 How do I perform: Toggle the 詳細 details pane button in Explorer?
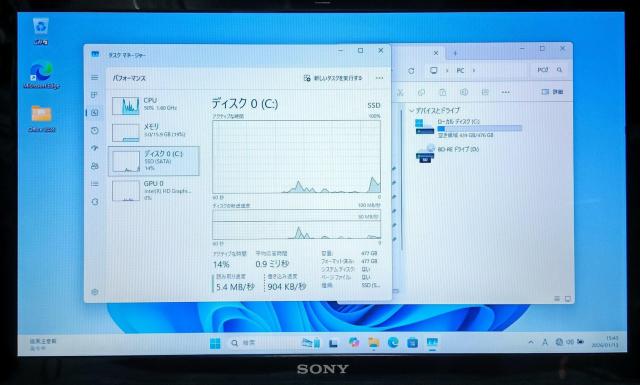[552, 92]
